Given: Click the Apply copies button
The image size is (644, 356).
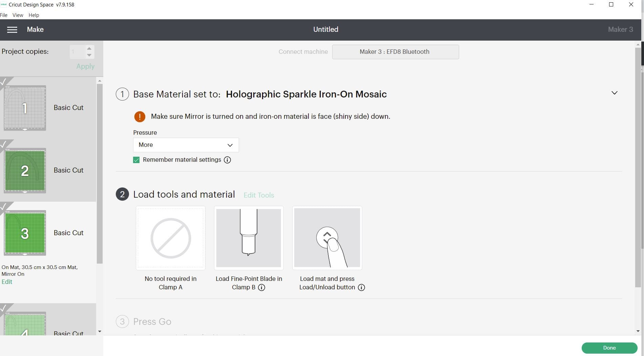Looking at the screenshot, I should click(x=85, y=66).
